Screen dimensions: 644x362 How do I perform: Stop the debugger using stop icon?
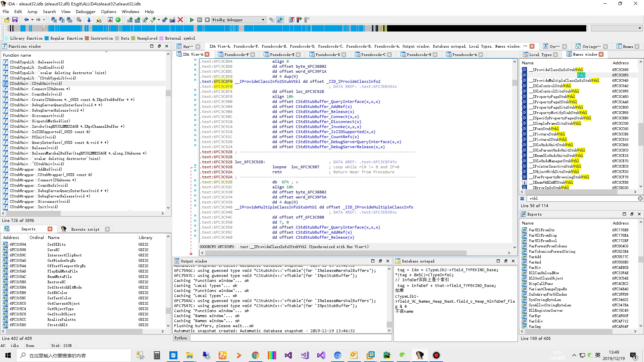click(x=207, y=20)
